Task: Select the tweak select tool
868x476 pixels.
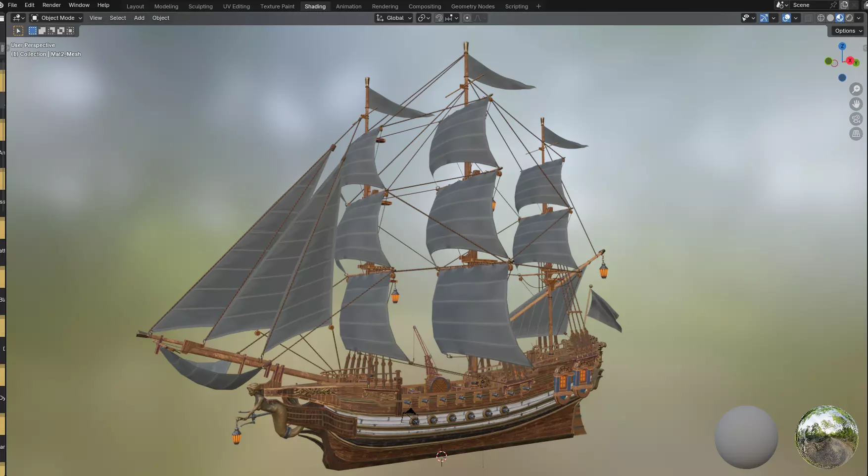Action: (x=18, y=31)
